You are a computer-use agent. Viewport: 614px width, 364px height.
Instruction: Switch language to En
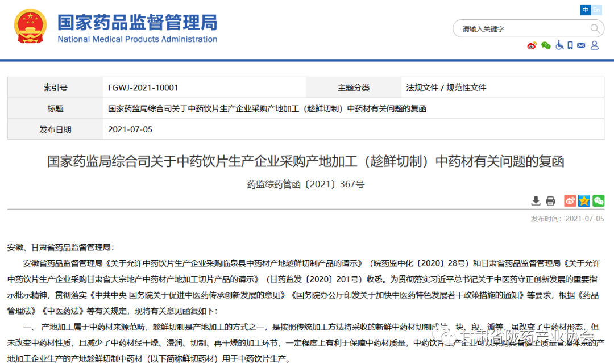click(x=596, y=10)
